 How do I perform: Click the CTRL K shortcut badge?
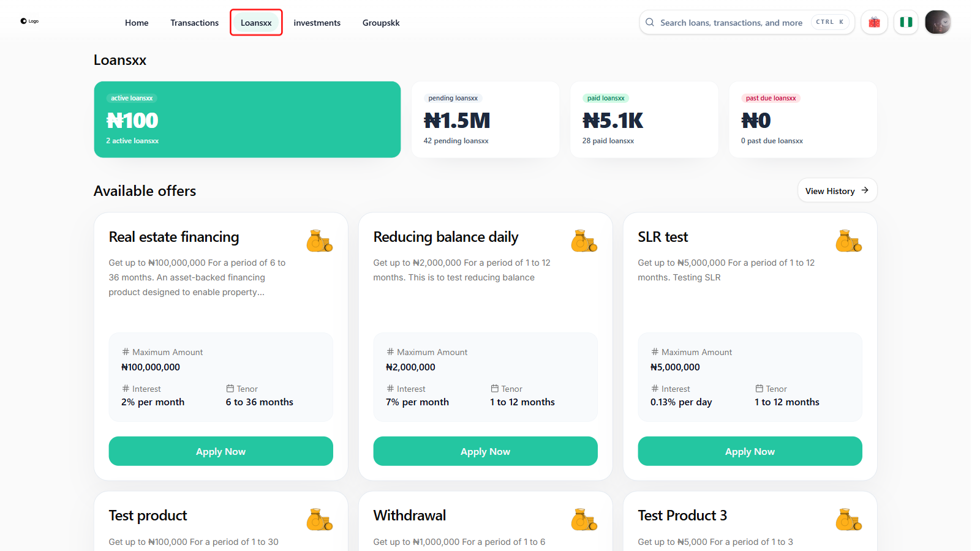[x=830, y=22]
